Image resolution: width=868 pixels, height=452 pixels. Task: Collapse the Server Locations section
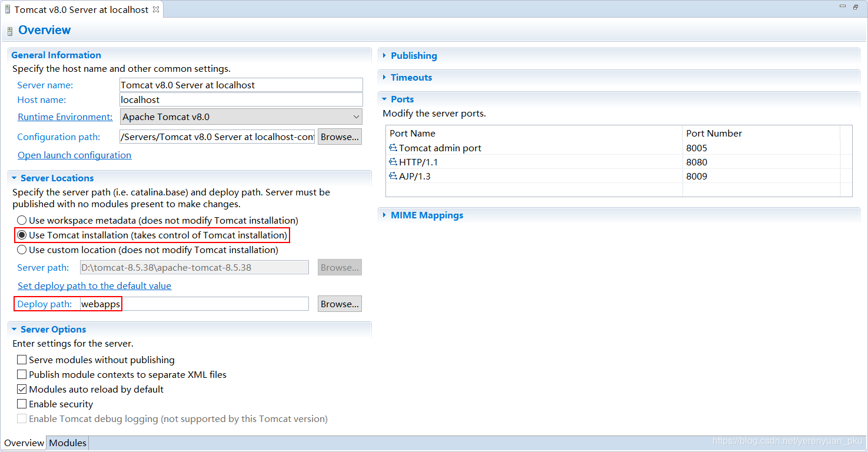pos(14,178)
